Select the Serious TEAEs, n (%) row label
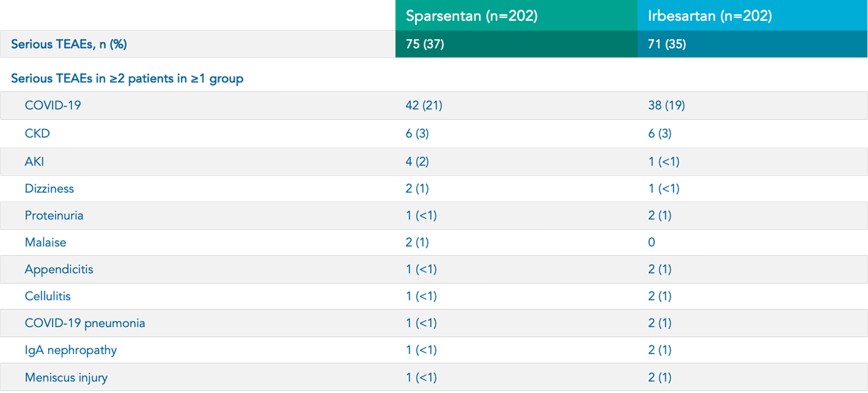The height and width of the screenshot is (393, 868). tap(69, 44)
